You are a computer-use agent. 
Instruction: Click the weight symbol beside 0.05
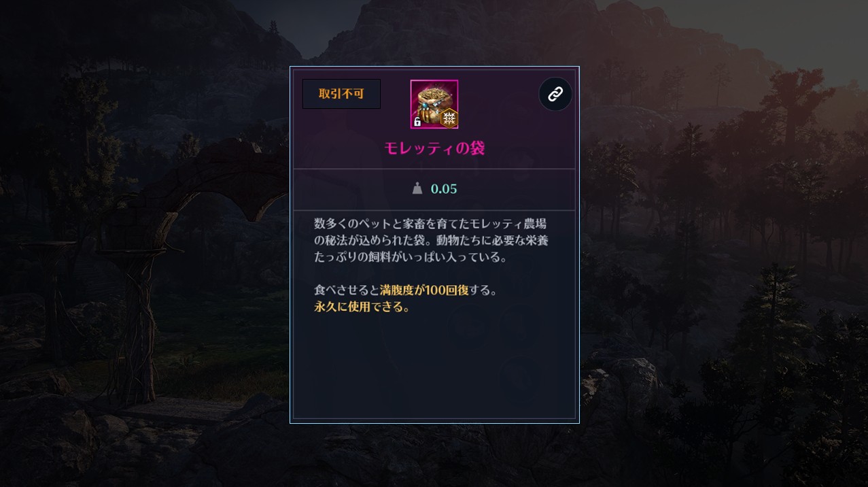(417, 188)
